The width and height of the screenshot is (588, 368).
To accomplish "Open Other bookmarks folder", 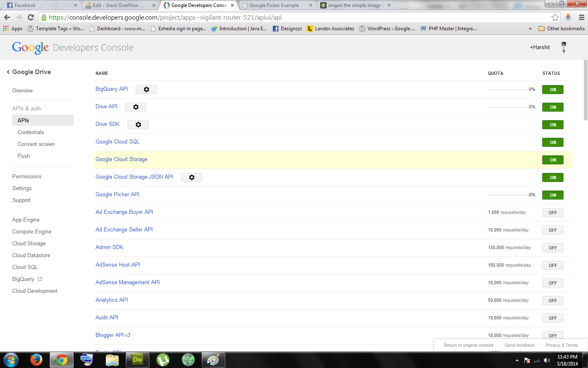I will [561, 29].
